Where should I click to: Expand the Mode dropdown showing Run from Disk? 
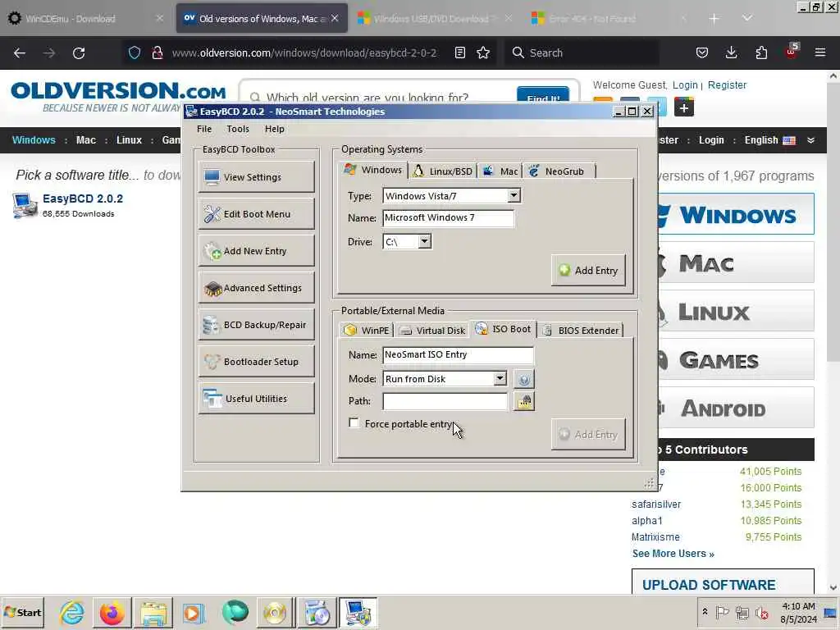tap(500, 379)
